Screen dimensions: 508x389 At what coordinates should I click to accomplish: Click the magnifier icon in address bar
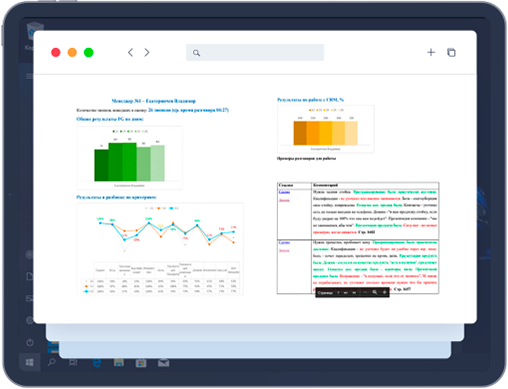pos(196,53)
